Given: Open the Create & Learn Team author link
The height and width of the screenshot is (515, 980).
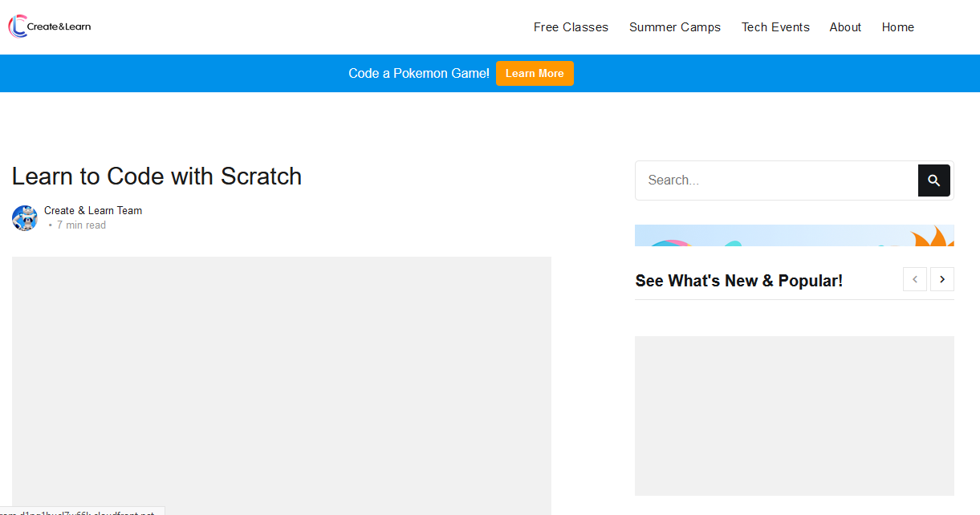Looking at the screenshot, I should tap(93, 210).
